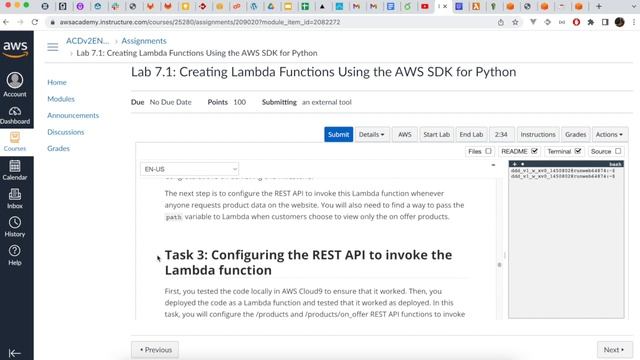Go forward in browser history

[20, 22]
